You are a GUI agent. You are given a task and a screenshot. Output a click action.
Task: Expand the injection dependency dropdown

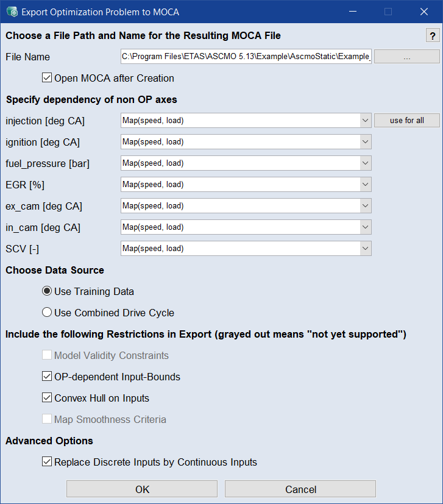pyautogui.click(x=365, y=121)
